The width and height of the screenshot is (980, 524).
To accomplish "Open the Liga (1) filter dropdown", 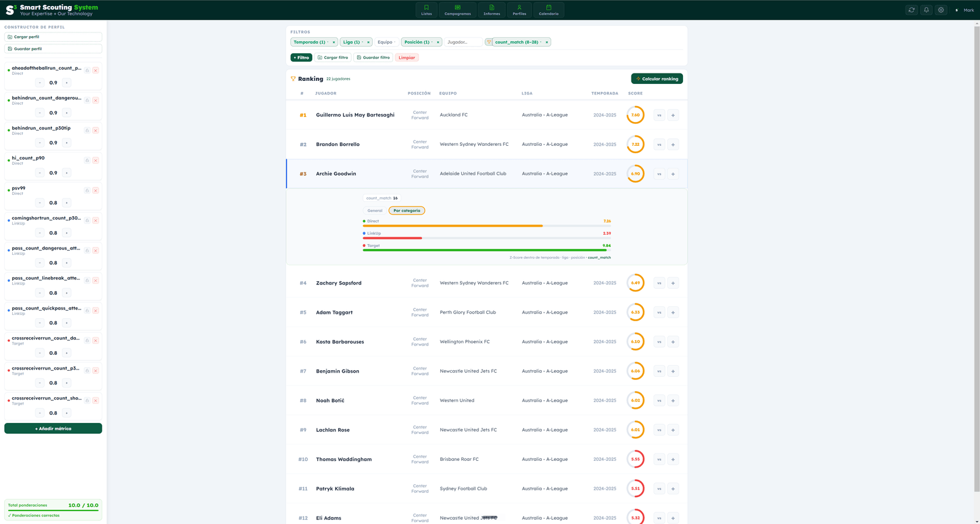I will [352, 42].
